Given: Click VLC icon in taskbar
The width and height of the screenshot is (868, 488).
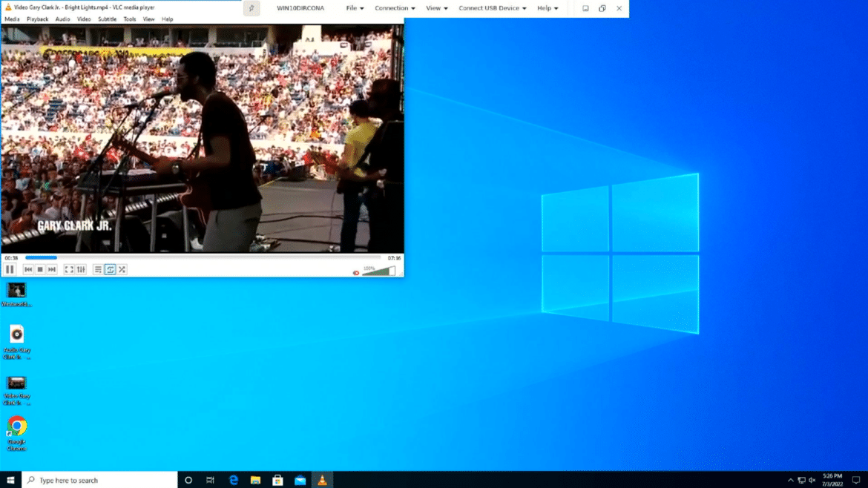Looking at the screenshot, I should [322, 481].
